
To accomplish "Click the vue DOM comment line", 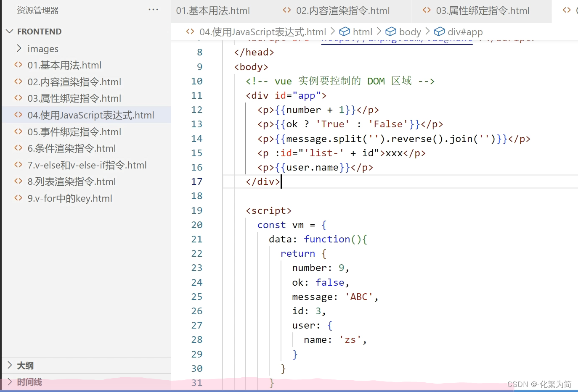I will 340,81.
